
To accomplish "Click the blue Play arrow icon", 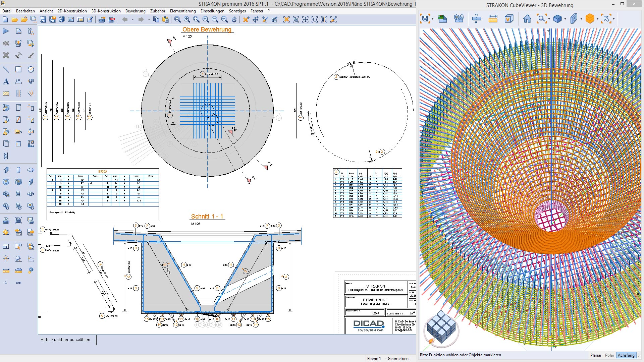I will 6,31.
